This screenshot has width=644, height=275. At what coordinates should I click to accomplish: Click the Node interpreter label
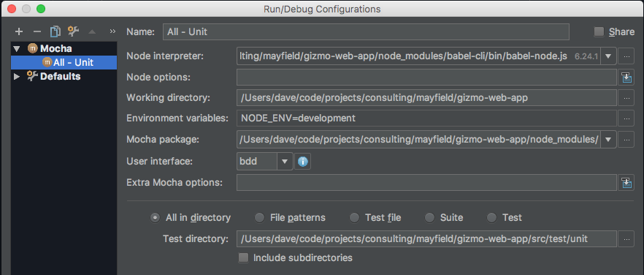[x=165, y=56]
